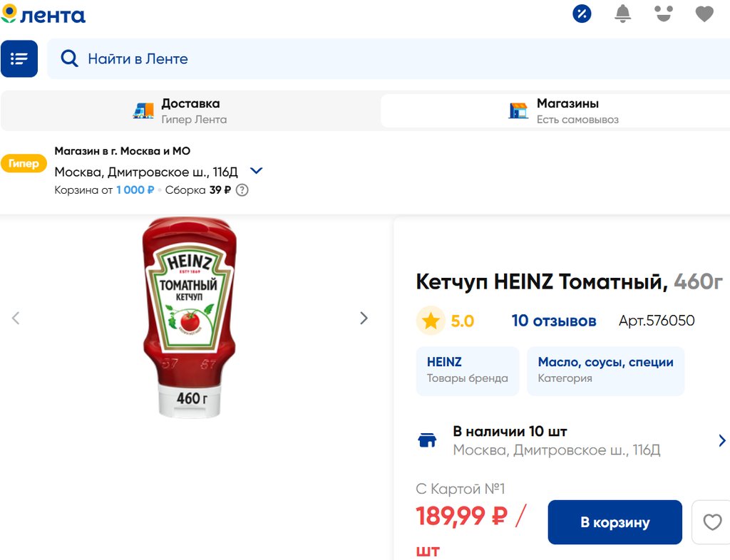Open Масло, соусы, специи category

click(606, 370)
